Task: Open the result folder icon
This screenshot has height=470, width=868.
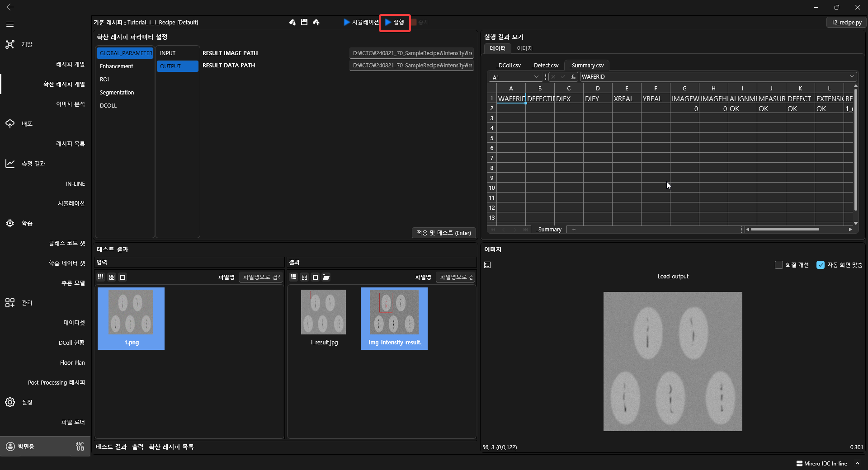Action: (326, 277)
